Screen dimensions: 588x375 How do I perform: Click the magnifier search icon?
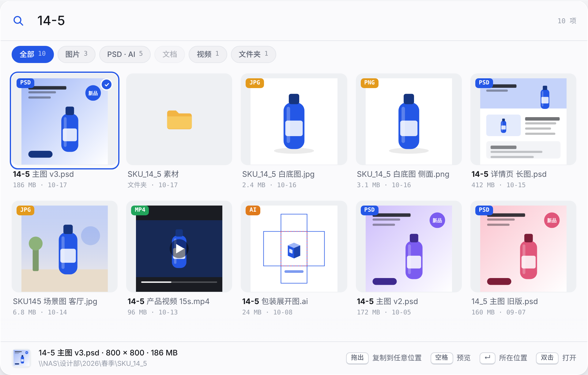[18, 21]
